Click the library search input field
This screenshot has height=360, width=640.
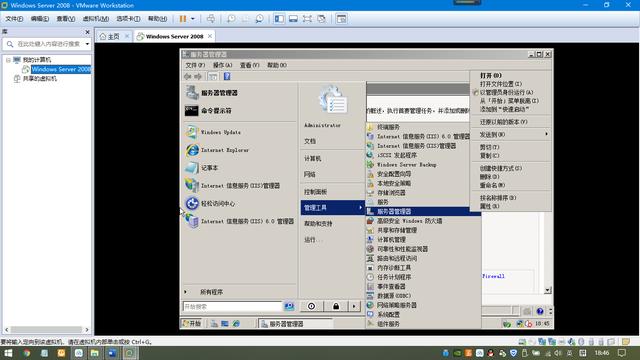tap(48, 44)
